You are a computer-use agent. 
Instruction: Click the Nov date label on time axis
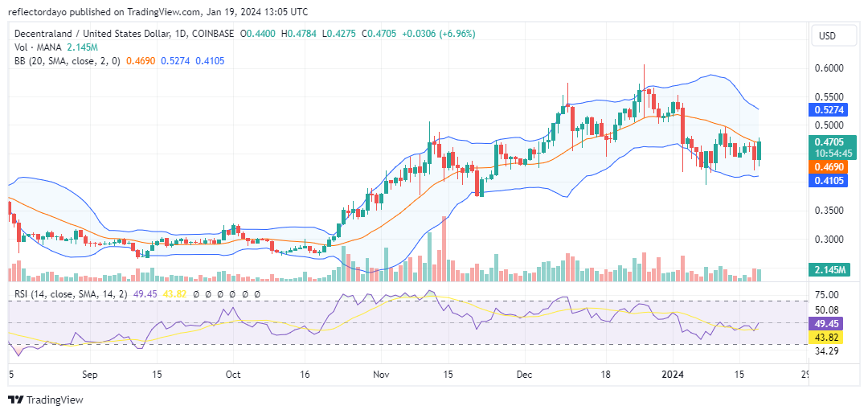tap(381, 375)
